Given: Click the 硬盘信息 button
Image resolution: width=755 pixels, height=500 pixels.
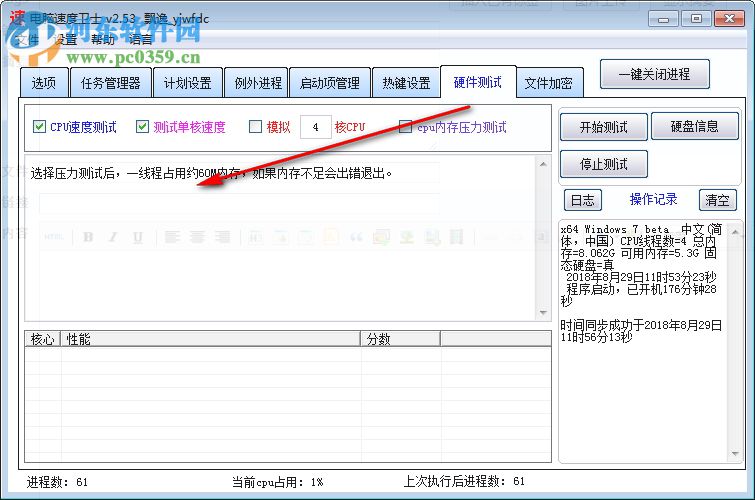Looking at the screenshot, I should tap(694, 126).
